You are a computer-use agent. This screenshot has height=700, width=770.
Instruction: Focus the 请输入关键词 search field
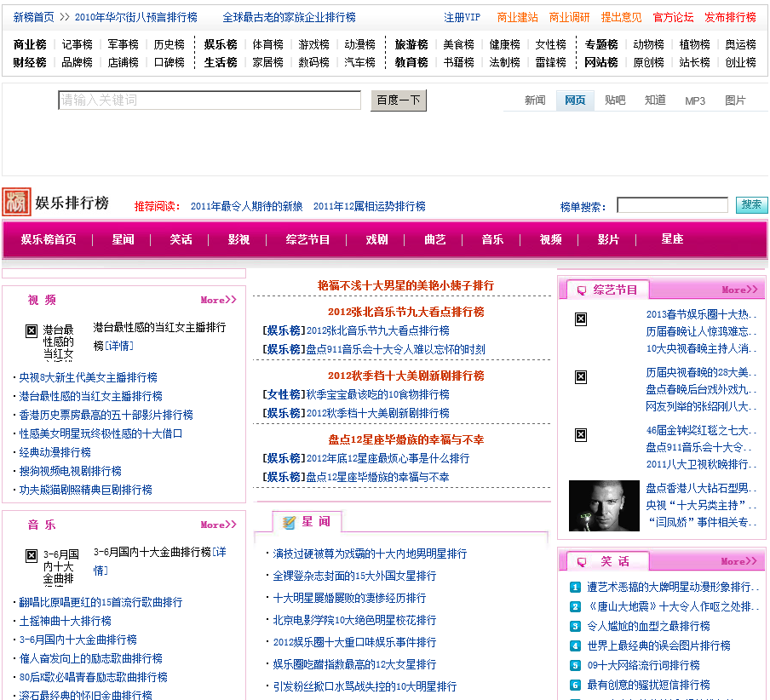pos(210,100)
